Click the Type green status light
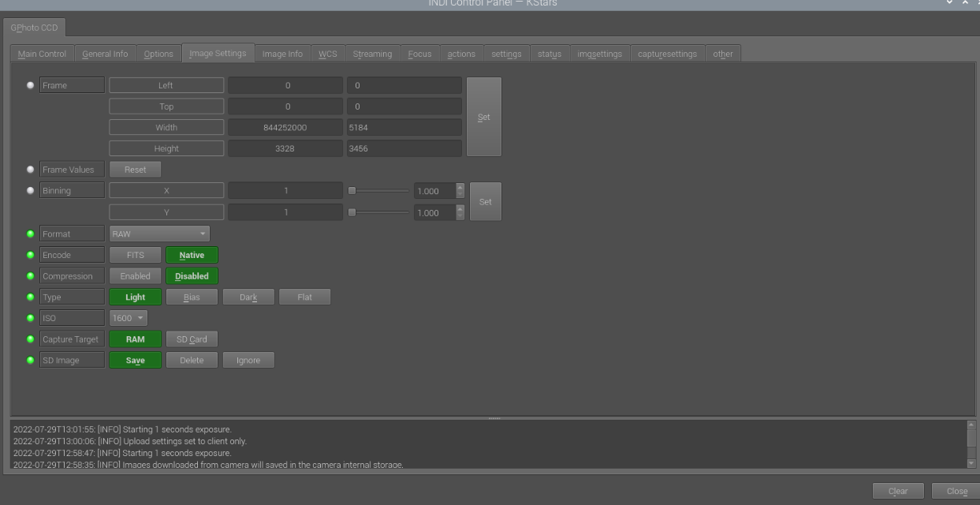This screenshot has width=980, height=505. [31, 297]
